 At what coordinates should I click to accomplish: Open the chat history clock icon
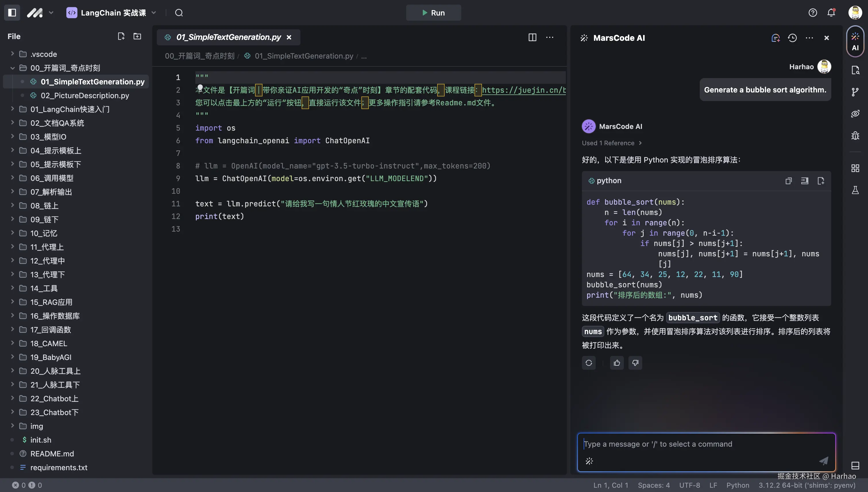792,38
